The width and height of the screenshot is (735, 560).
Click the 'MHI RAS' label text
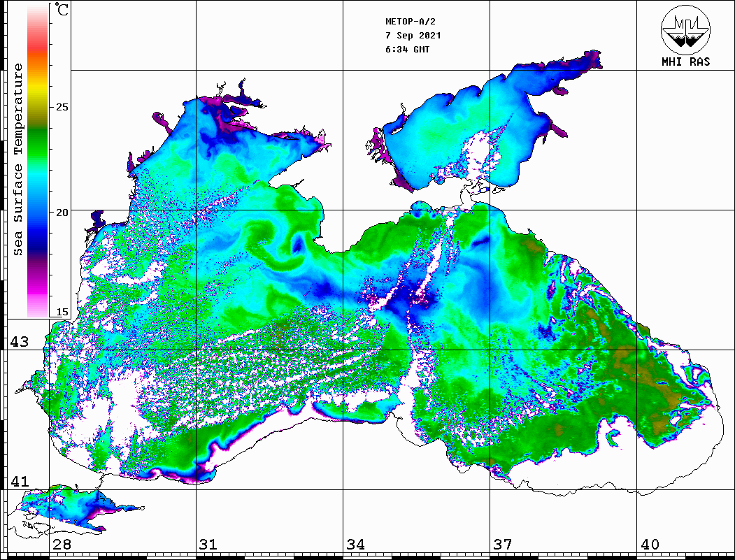click(x=685, y=62)
